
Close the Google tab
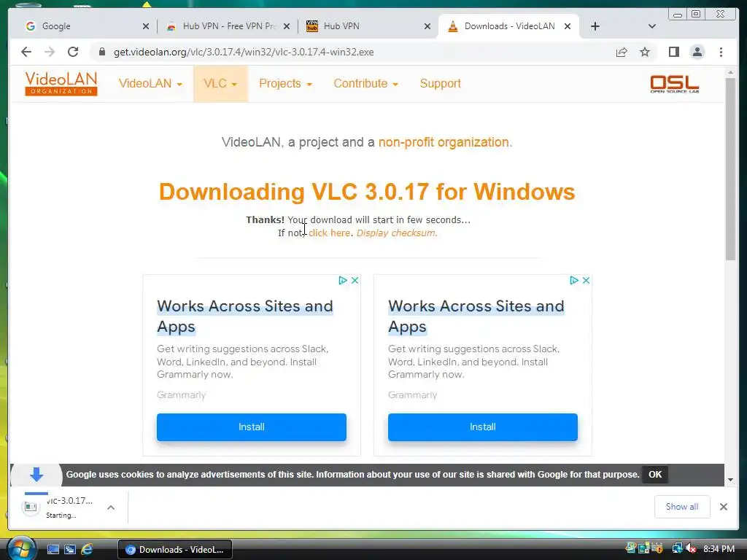pyautogui.click(x=146, y=26)
